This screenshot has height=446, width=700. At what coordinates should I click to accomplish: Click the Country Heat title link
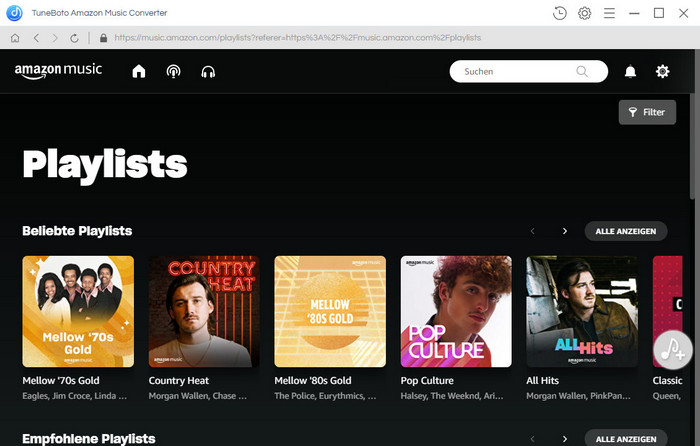click(179, 381)
